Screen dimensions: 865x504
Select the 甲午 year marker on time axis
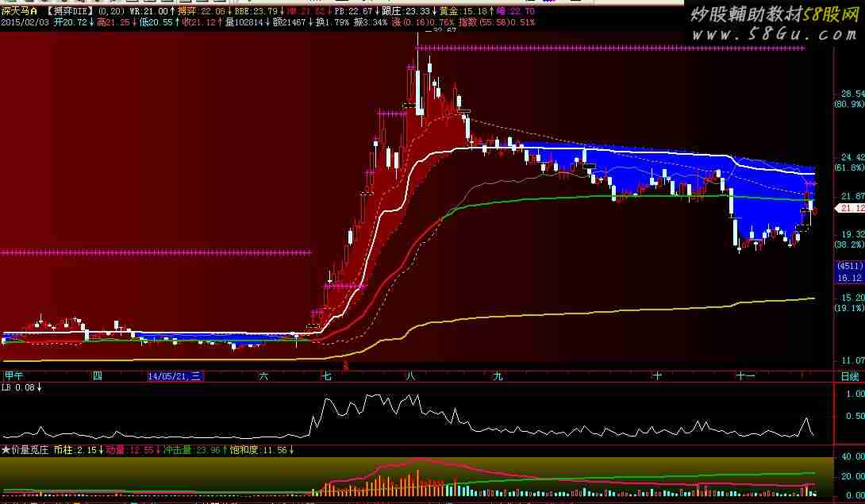coord(13,376)
